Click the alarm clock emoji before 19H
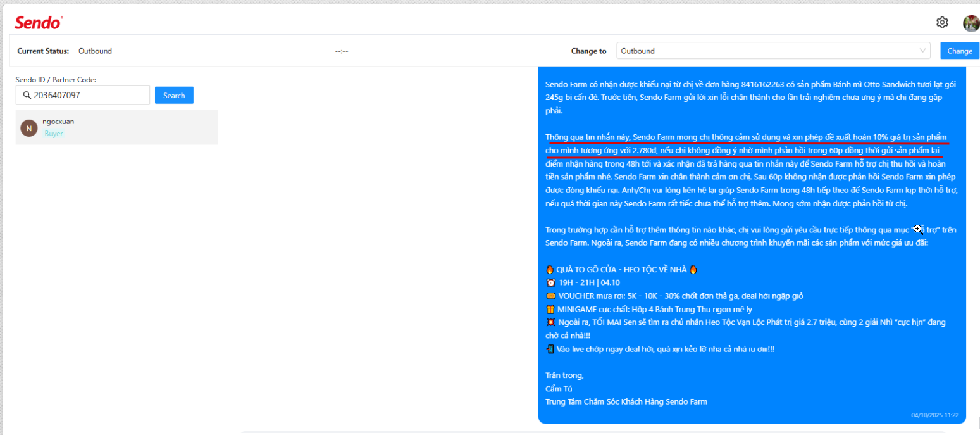This screenshot has width=980, height=435. [x=550, y=282]
